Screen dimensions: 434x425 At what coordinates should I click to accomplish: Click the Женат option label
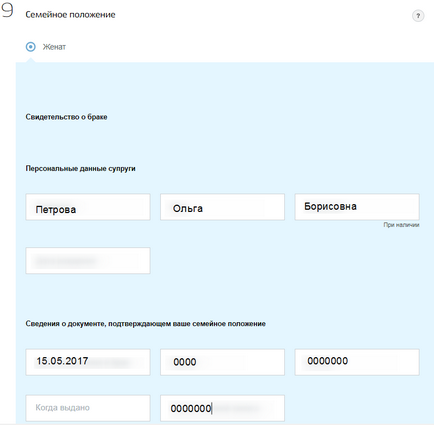click(54, 47)
